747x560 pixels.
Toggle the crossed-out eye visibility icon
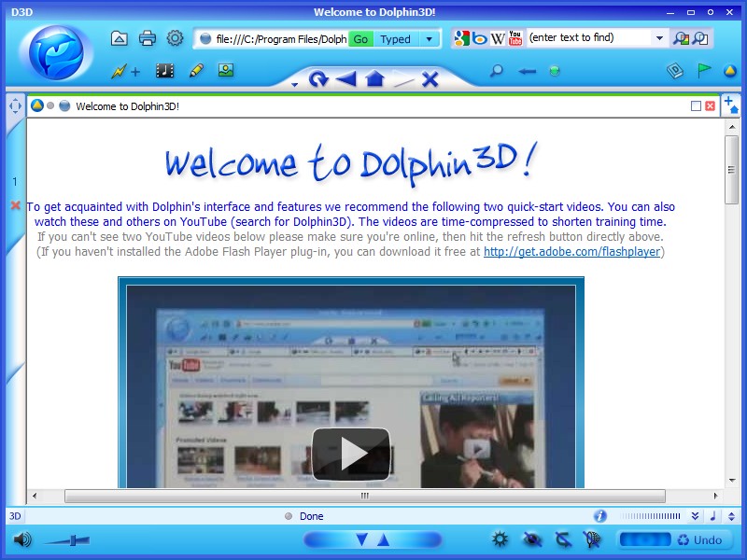(532, 539)
